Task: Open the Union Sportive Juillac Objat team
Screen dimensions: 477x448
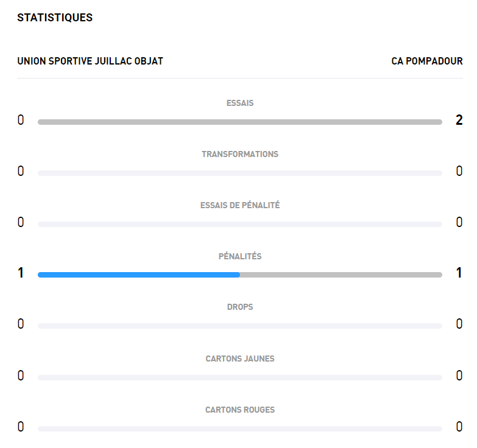Action: [x=90, y=61]
